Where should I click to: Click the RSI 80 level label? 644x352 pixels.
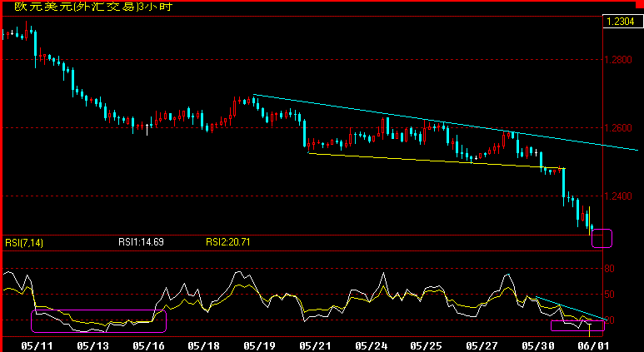click(x=610, y=269)
